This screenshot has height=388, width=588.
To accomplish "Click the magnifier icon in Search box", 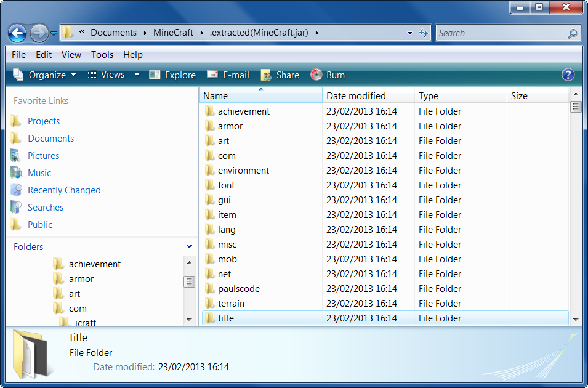I will pos(573,33).
